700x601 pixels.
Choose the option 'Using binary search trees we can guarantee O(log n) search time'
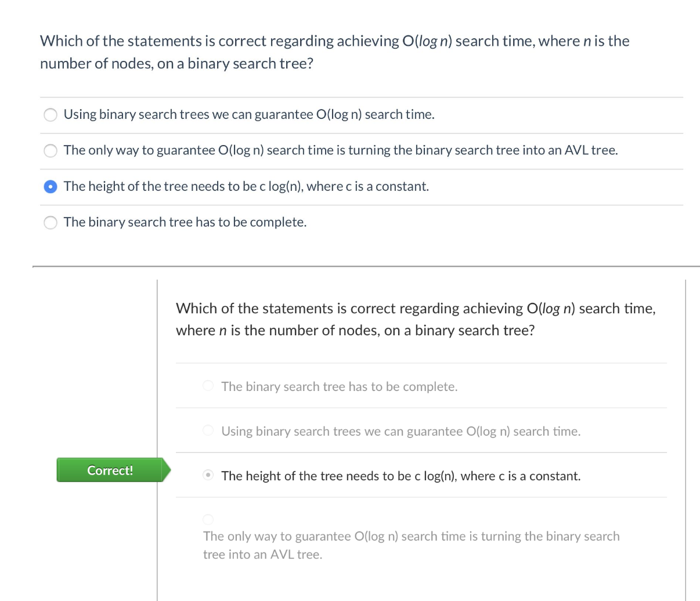tap(50, 114)
